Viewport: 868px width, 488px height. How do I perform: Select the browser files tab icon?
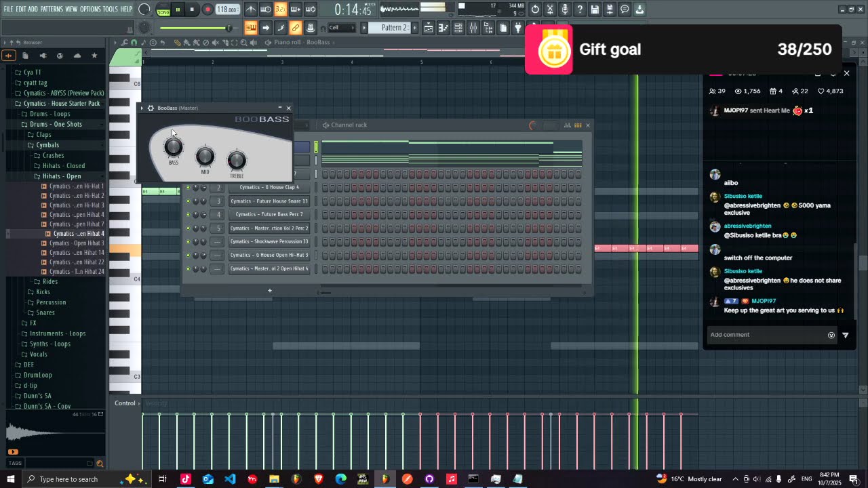(x=25, y=56)
